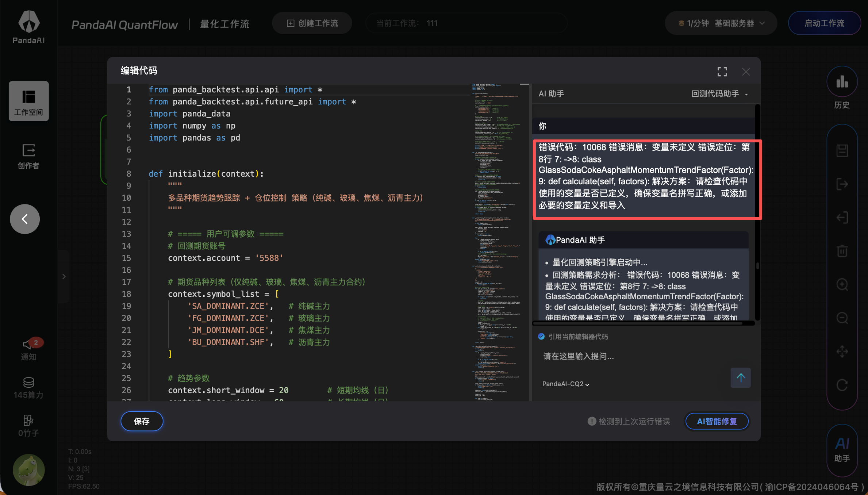Click the PandaAI logo in the sidebar
This screenshot has width=868, height=495.
click(x=29, y=27)
